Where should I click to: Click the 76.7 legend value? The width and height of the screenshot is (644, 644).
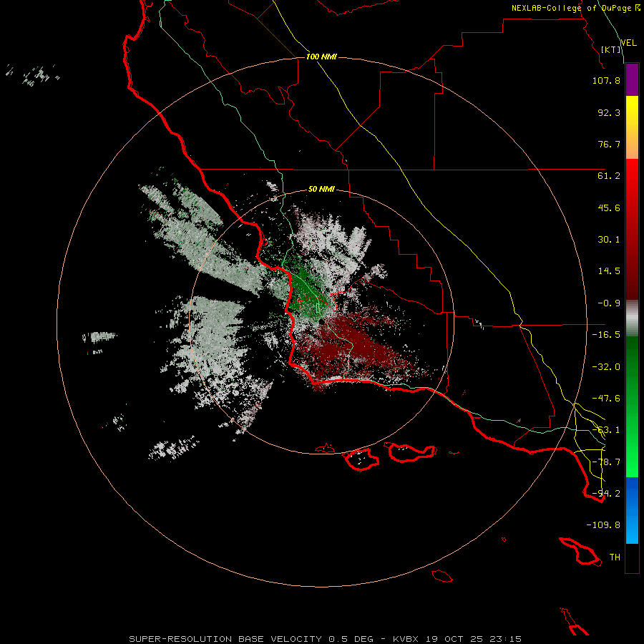609,144
